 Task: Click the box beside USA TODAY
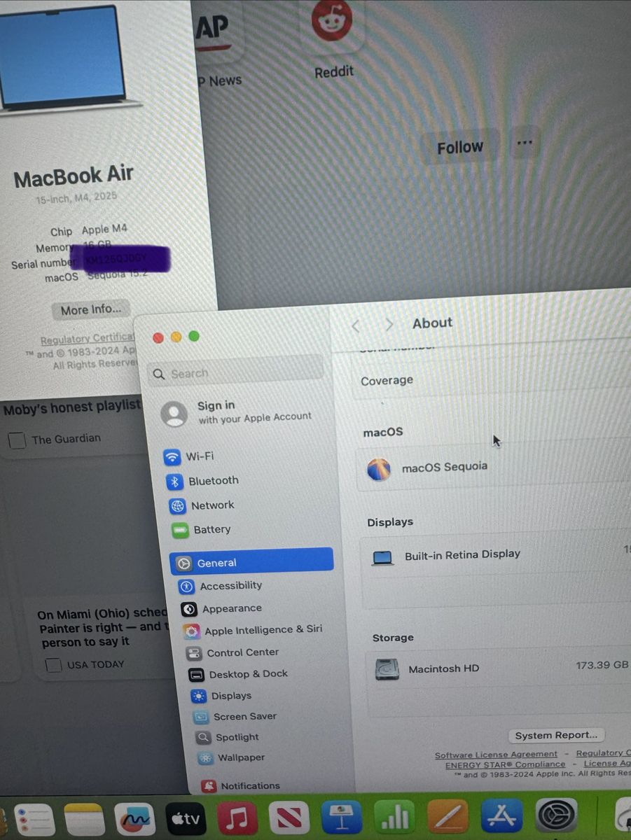[x=53, y=665]
